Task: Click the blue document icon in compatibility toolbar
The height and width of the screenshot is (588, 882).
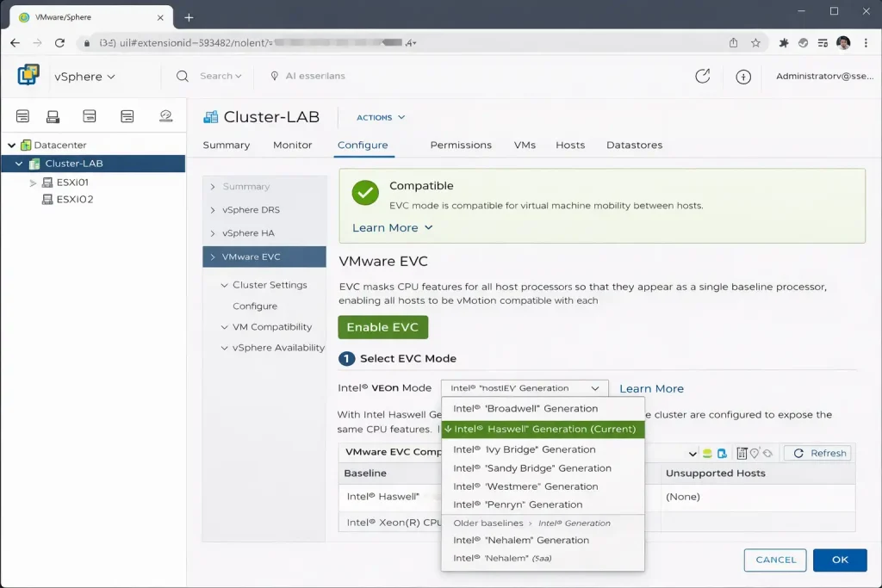Action: click(723, 453)
